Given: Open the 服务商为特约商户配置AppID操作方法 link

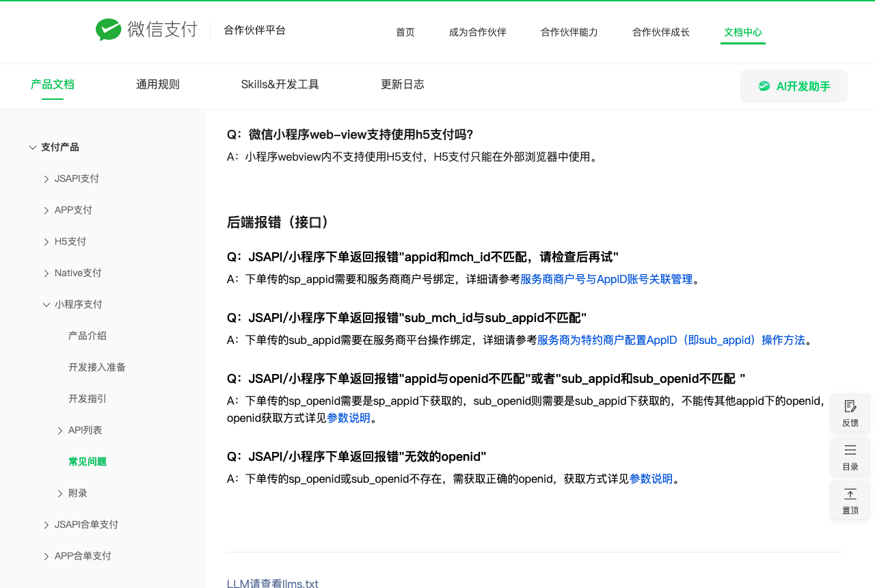Looking at the screenshot, I should (x=671, y=340).
